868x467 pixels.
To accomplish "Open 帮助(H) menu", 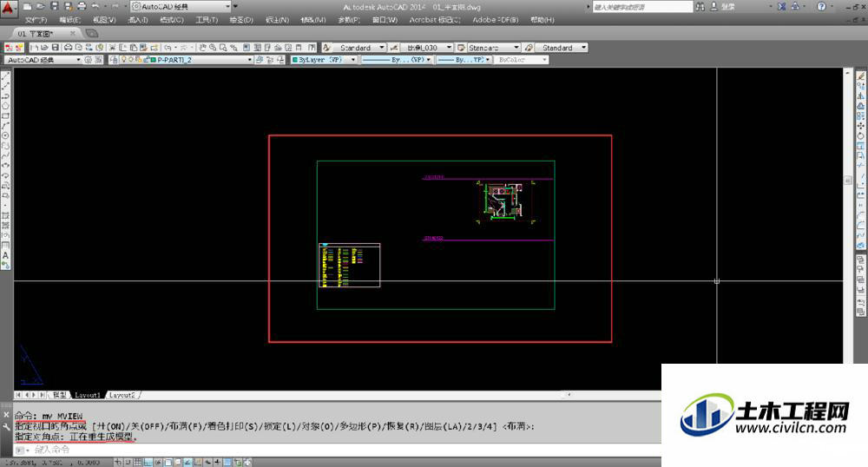I will [542, 19].
